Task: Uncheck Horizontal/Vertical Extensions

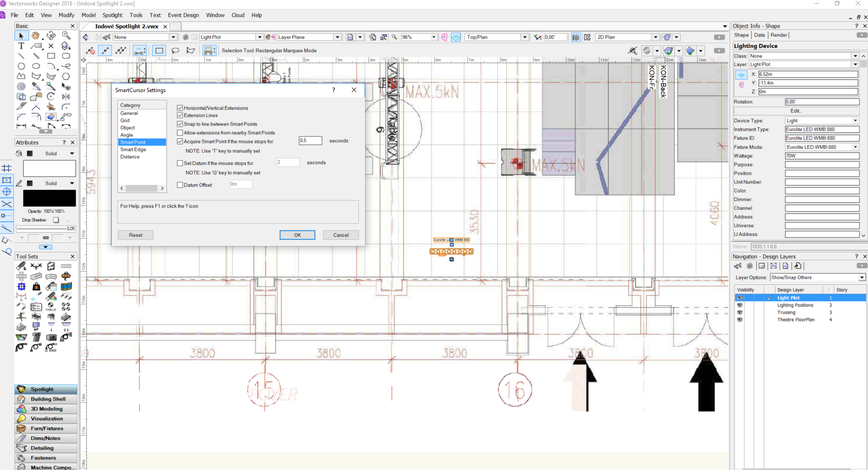Action: point(180,108)
